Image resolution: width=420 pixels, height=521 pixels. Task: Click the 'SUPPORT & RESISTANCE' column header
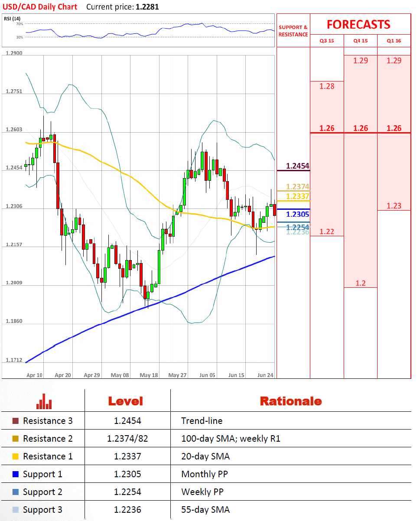tap(293, 31)
